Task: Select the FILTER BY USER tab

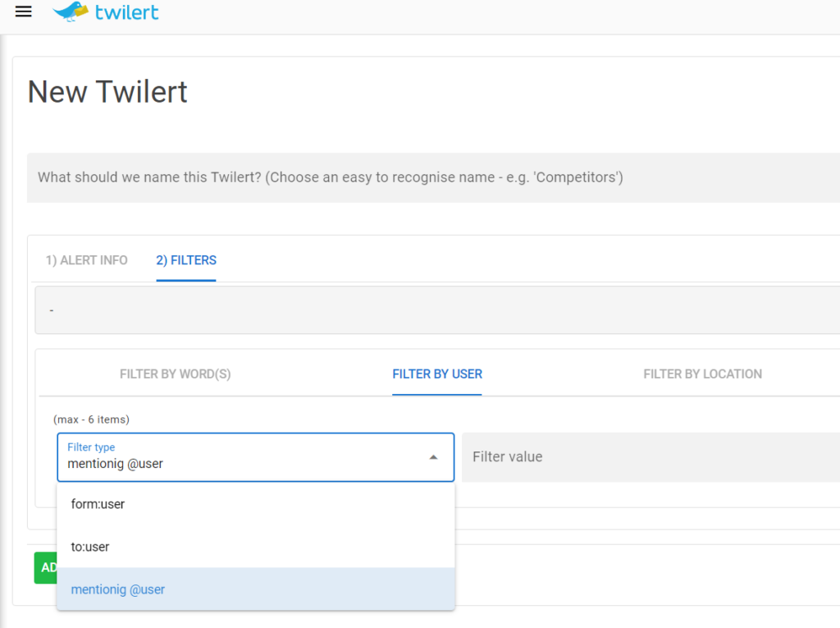Action: (x=437, y=374)
